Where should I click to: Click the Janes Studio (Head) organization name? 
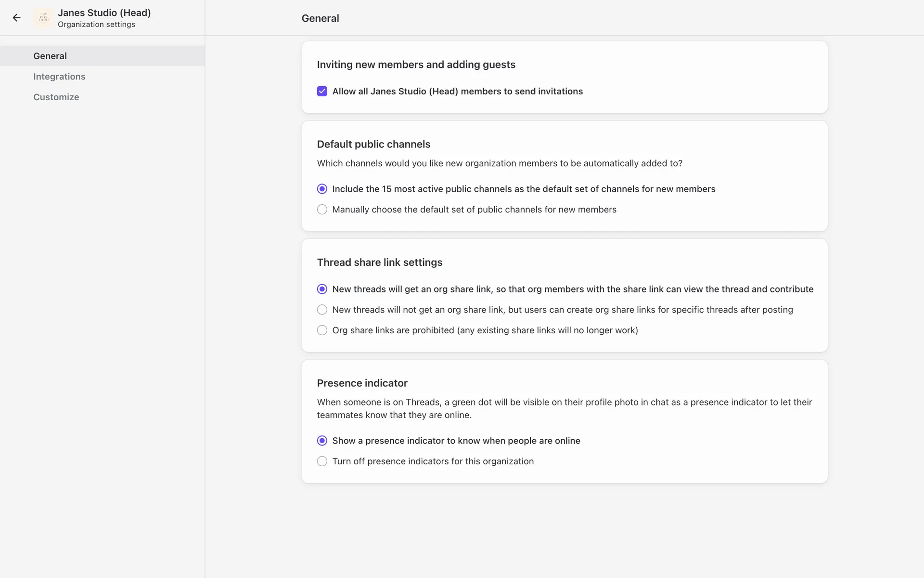click(x=104, y=13)
